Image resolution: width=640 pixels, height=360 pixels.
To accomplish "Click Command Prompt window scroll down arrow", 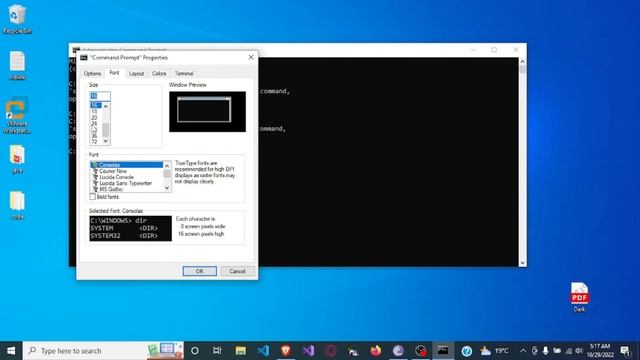I will click(x=522, y=263).
